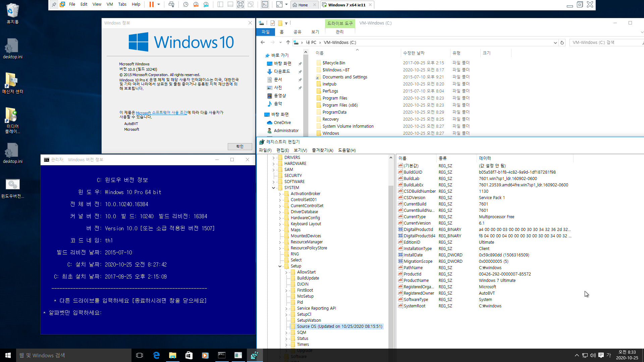Screen dimensions: 644x362
Task: Open the VMware Tabs menu
Action: [122, 4]
